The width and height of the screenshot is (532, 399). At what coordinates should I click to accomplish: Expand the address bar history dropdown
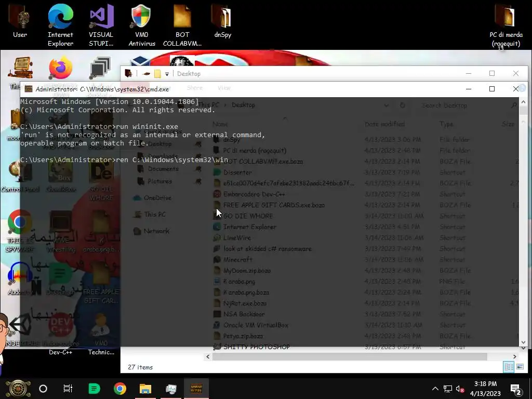tap(386, 105)
